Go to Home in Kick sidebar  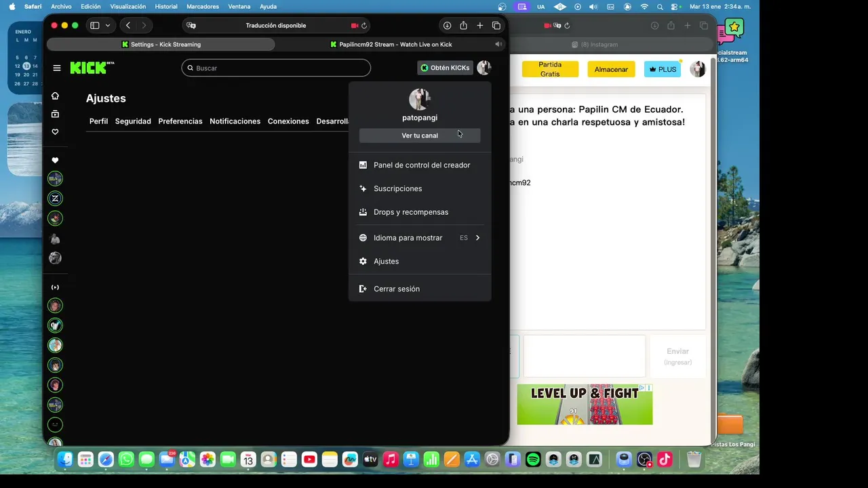(56, 96)
